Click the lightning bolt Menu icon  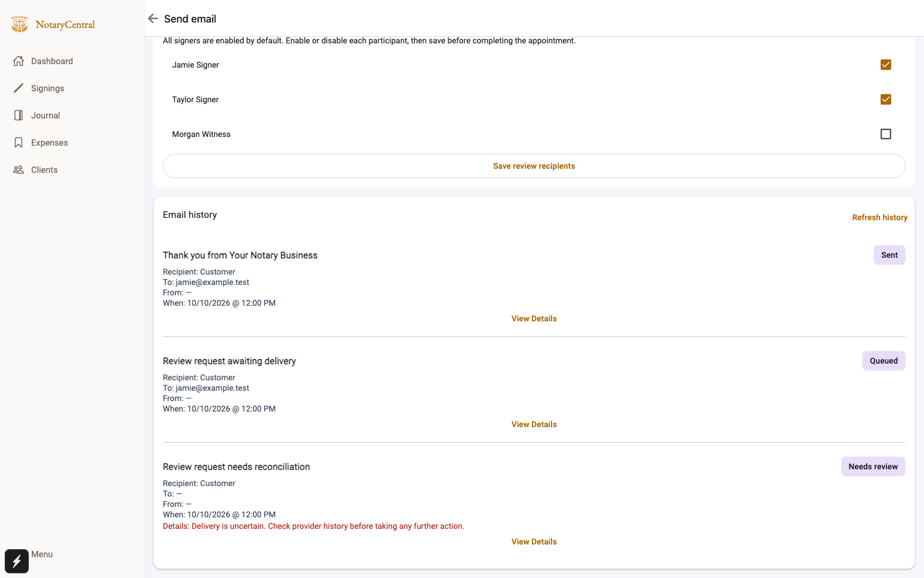[17, 561]
